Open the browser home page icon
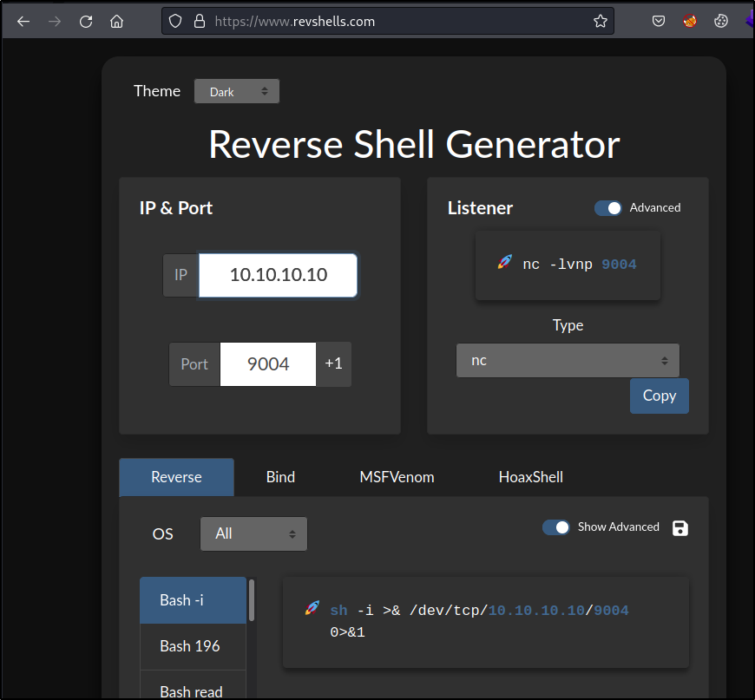This screenshot has width=755, height=700. coord(116,21)
